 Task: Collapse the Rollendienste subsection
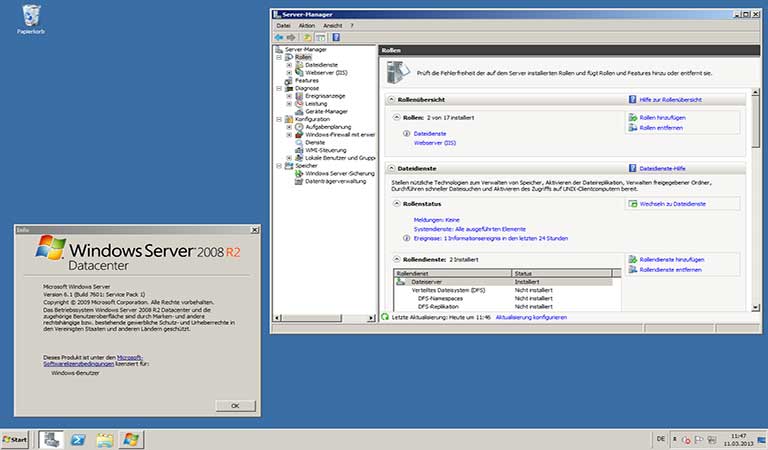pyautogui.click(x=397, y=259)
